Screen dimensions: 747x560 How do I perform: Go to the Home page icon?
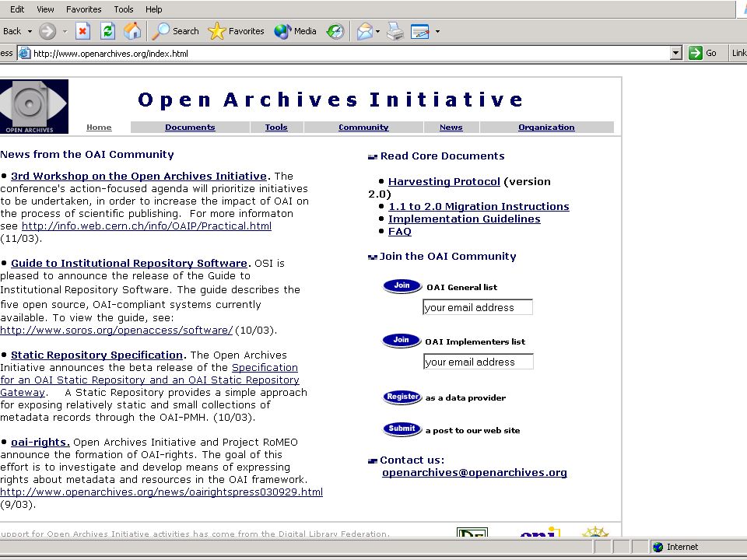point(132,31)
